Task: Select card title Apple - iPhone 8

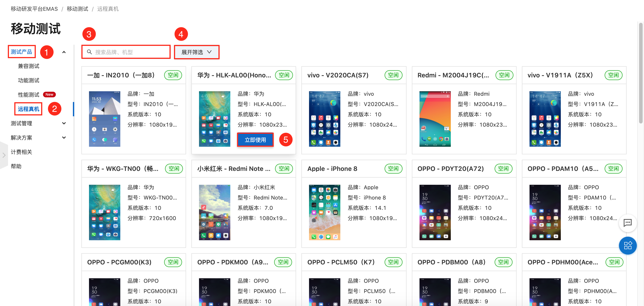Action: click(332, 168)
